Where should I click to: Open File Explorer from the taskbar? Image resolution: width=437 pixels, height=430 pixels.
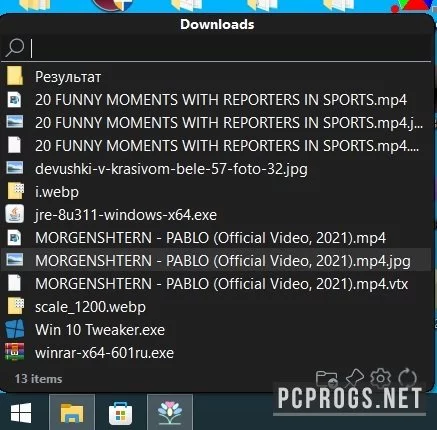(x=72, y=413)
